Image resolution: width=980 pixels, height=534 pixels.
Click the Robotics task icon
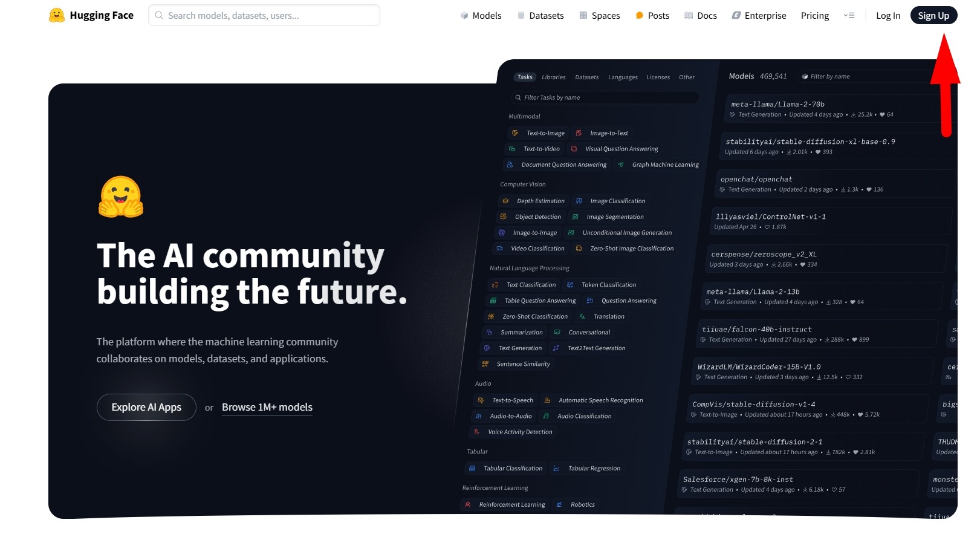coord(559,504)
